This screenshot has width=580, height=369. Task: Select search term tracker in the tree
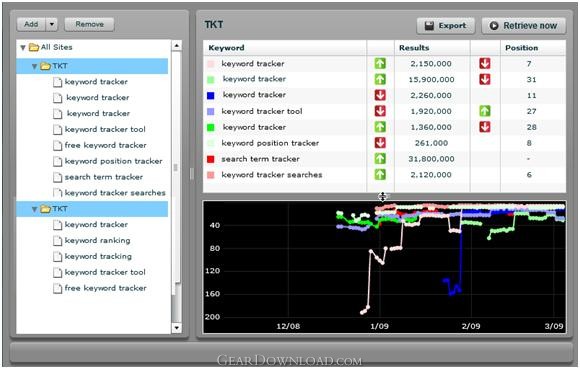coord(104,177)
